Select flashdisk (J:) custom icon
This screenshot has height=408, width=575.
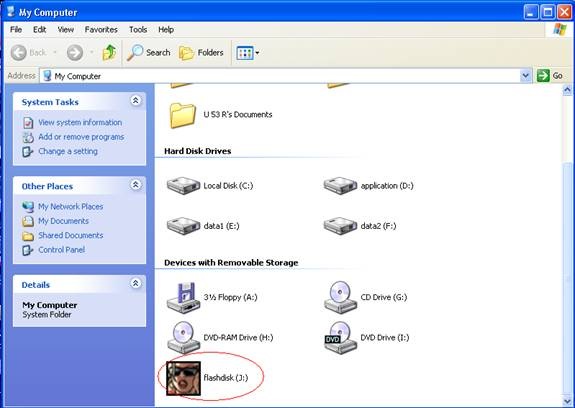183,378
